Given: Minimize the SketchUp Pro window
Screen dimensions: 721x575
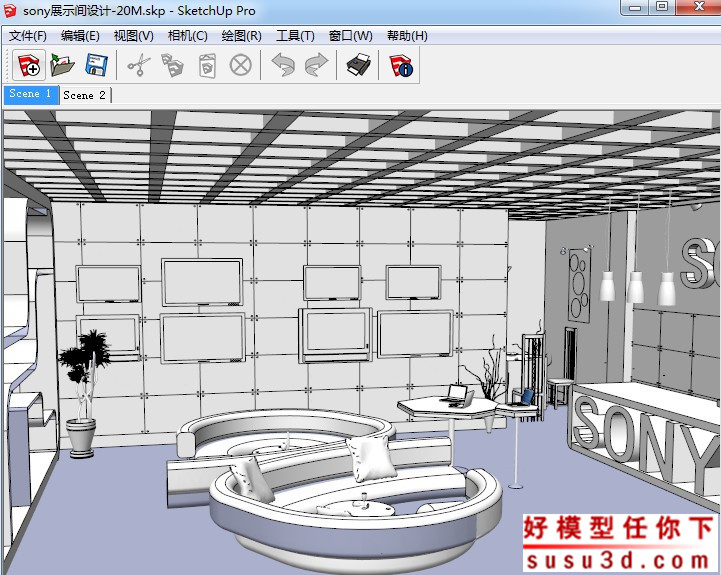Looking at the screenshot, I should point(635,7).
